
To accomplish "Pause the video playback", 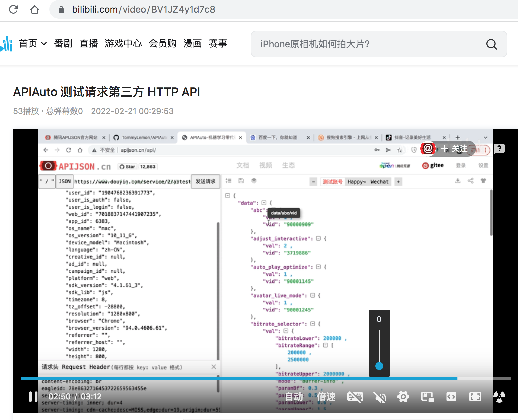I will [33, 397].
